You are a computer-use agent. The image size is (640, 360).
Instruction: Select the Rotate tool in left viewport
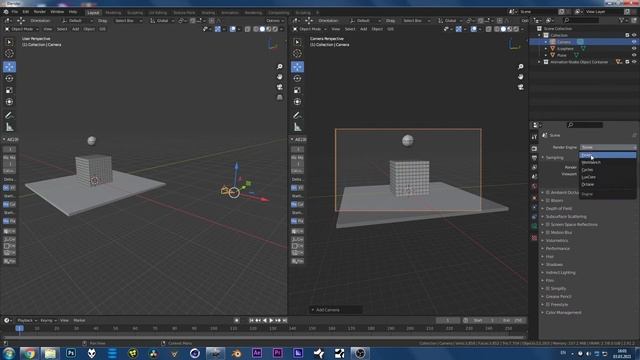click(x=9, y=78)
